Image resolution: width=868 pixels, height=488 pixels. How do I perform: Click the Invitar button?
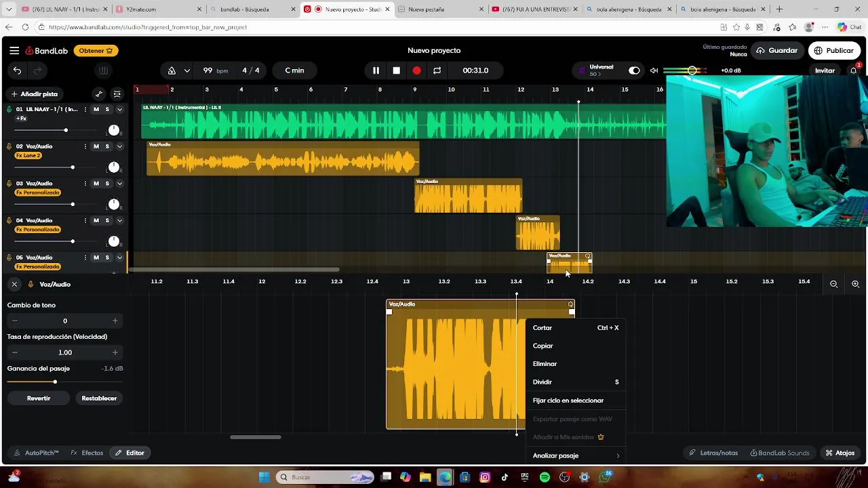coord(825,70)
